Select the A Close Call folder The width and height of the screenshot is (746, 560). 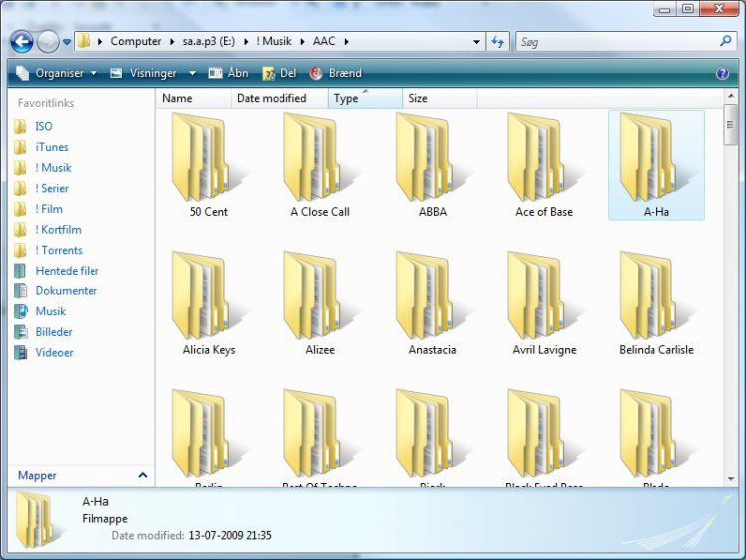coord(320,165)
